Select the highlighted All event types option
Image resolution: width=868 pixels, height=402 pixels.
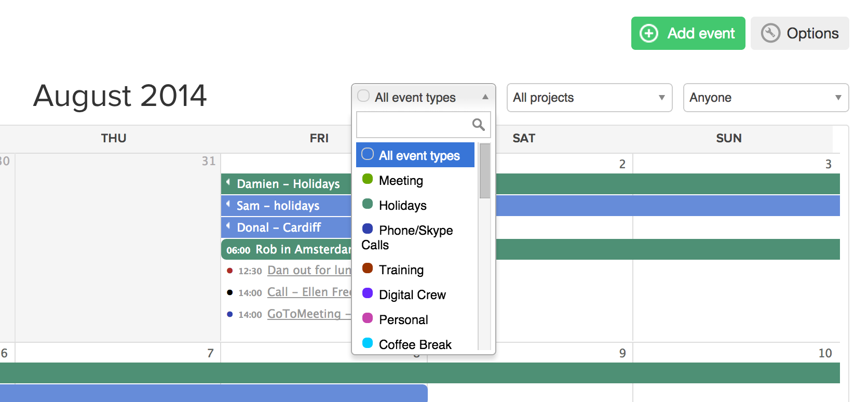coord(415,155)
